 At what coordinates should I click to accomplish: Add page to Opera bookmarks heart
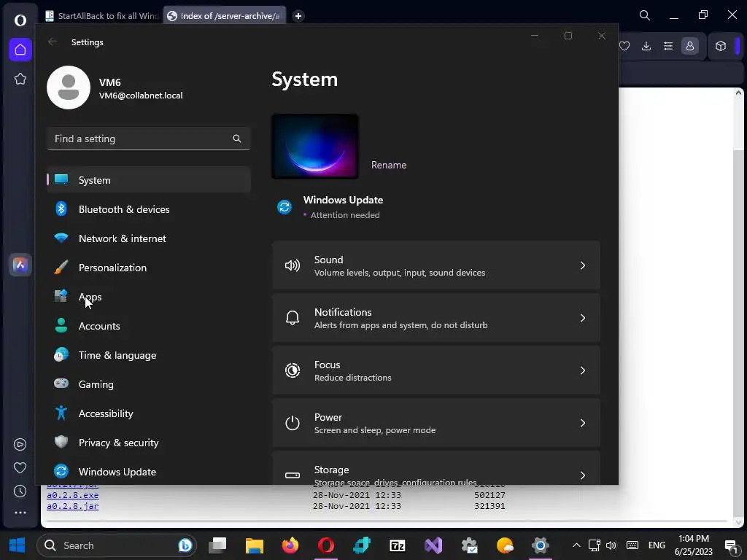tap(624, 46)
